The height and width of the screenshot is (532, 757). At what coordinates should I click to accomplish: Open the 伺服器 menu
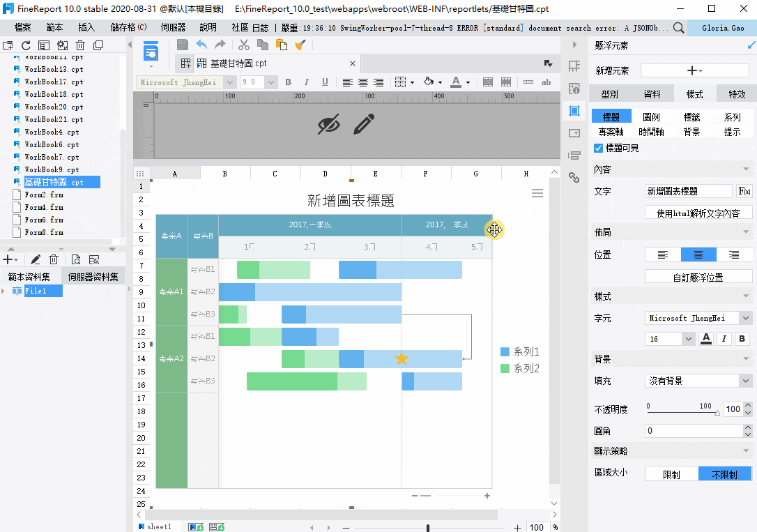[x=173, y=27]
